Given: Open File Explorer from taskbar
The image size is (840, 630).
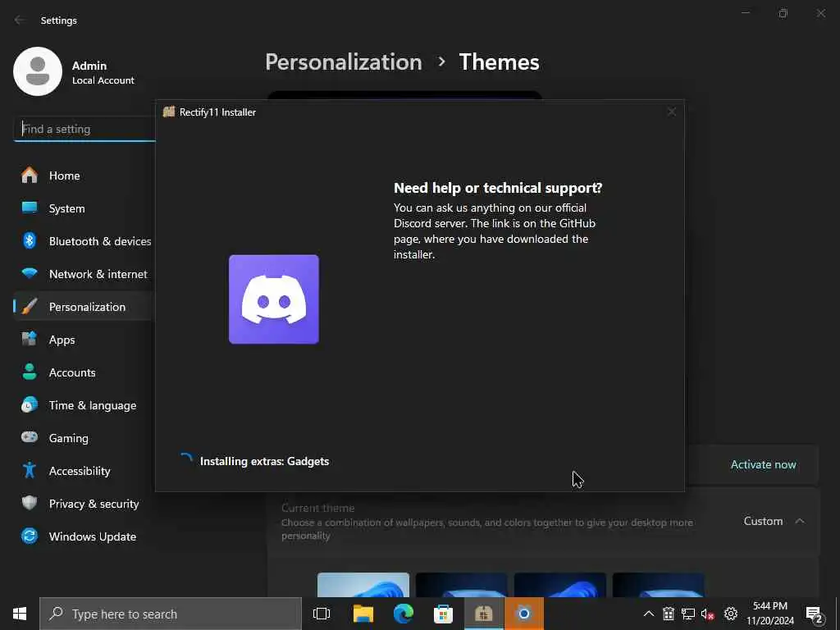Looking at the screenshot, I should 363,614.
